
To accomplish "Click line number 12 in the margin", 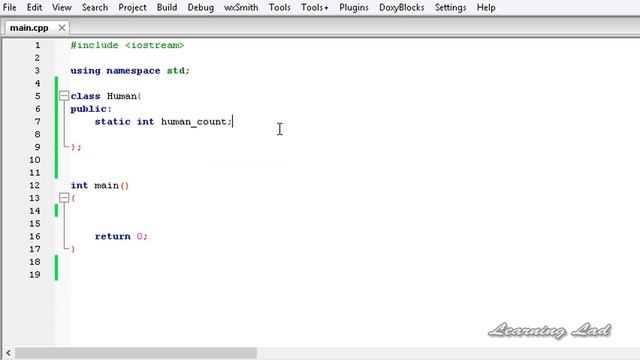I will coord(35,185).
